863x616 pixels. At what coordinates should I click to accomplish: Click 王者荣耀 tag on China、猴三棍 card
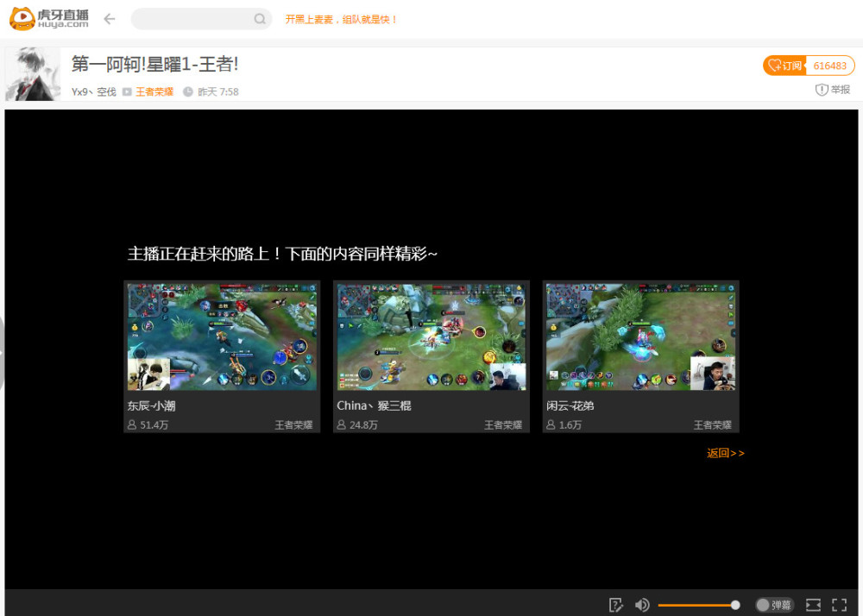503,425
